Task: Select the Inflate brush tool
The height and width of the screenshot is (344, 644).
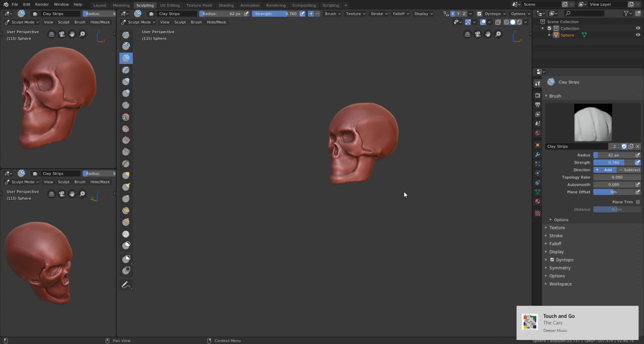Action: pos(126,81)
